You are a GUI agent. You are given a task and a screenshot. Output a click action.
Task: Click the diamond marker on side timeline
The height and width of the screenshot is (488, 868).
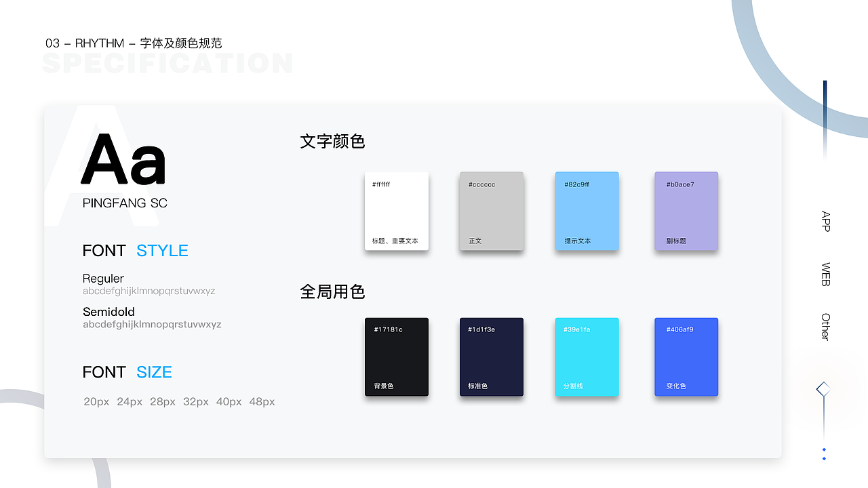(x=824, y=389)
